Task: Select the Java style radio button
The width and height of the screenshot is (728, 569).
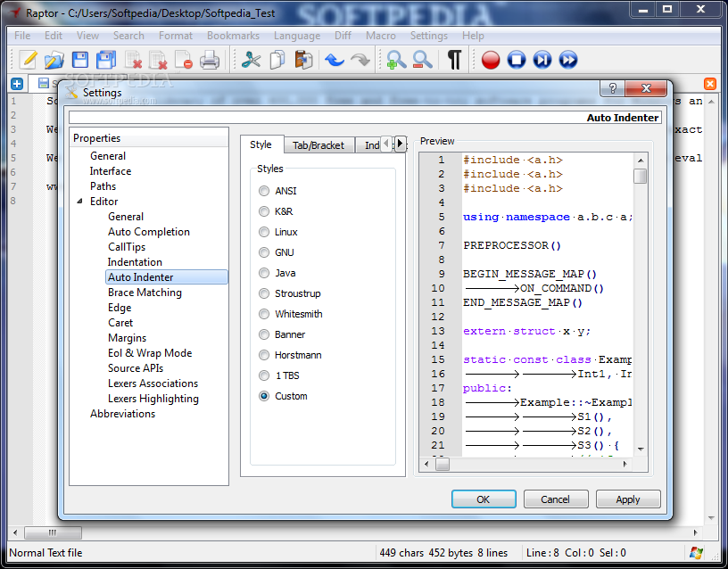Action: (264, 273)
